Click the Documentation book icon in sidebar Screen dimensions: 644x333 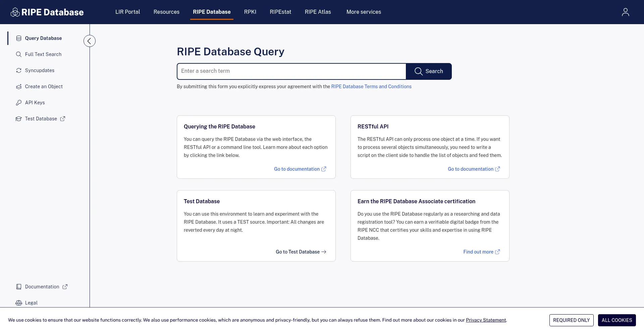point(19,287)
